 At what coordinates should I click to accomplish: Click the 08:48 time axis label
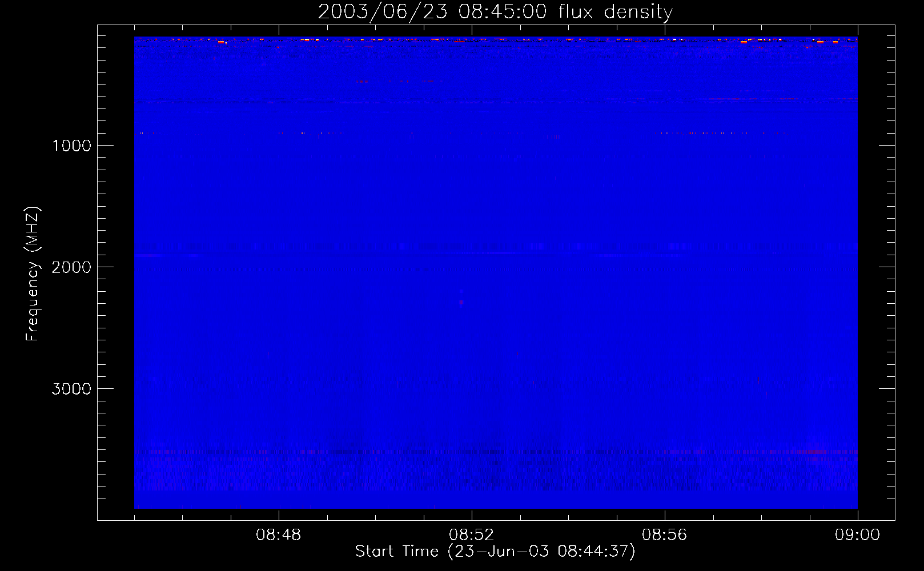[x=278, y=535]
